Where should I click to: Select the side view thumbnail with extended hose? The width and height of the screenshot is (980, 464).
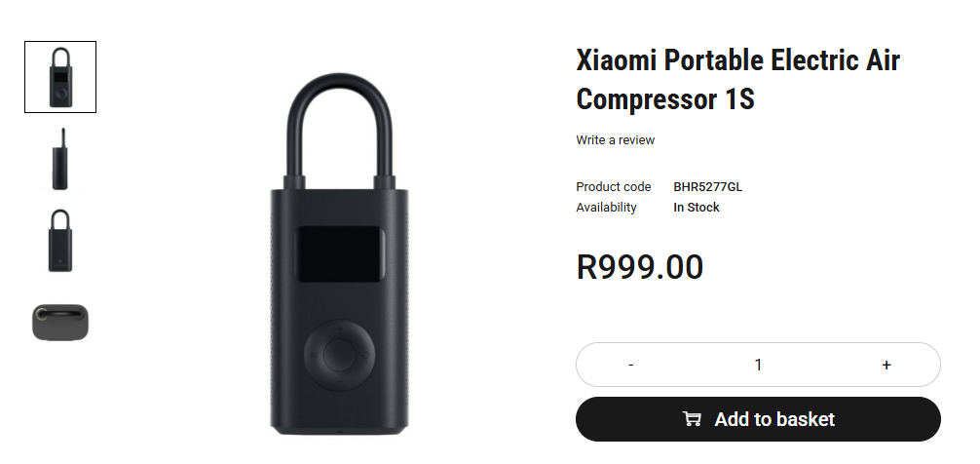point(60,158)
